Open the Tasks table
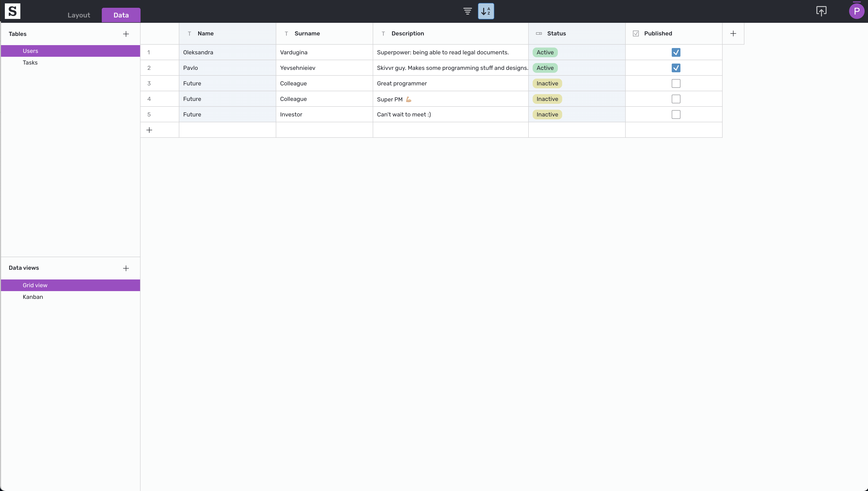The image size is (868, 491). pyautogui.click(x=30, y=62)
